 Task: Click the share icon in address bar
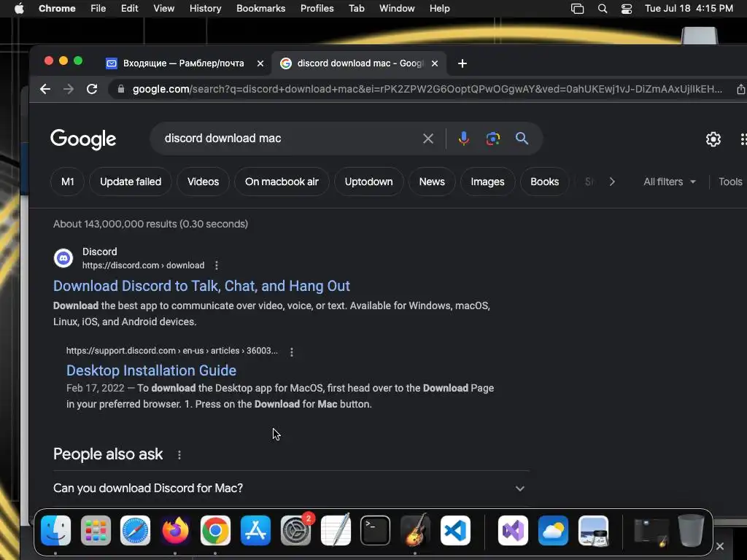[x=741, y=89]
